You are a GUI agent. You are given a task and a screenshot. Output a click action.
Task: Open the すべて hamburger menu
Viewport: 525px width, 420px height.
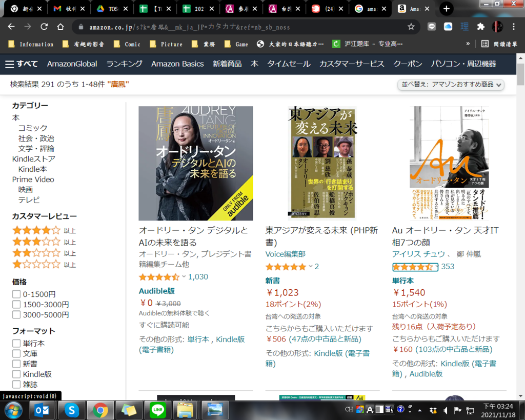[22, 64]
